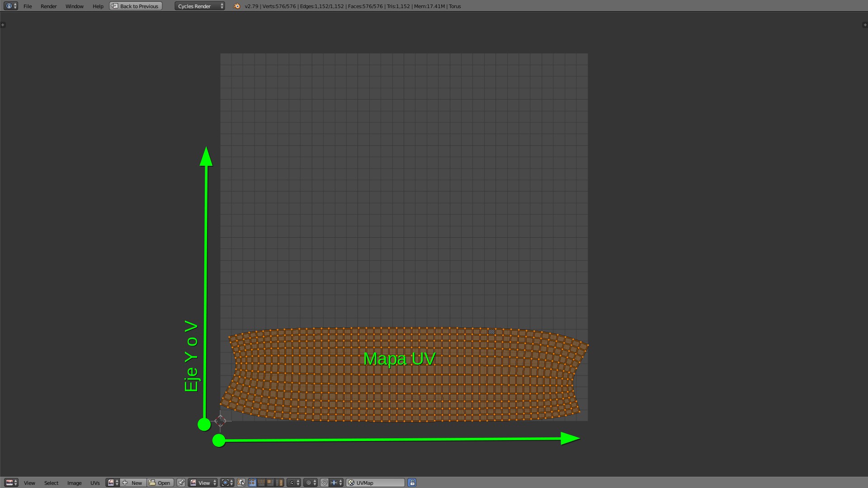Select the UV vertex selection mode

252,483
